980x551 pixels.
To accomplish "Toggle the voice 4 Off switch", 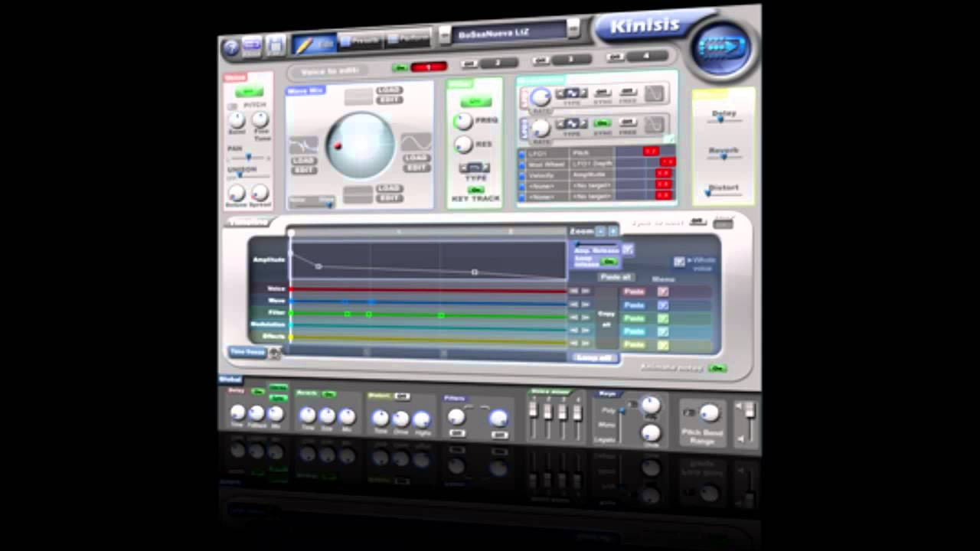I will click(x=615, y=57).
